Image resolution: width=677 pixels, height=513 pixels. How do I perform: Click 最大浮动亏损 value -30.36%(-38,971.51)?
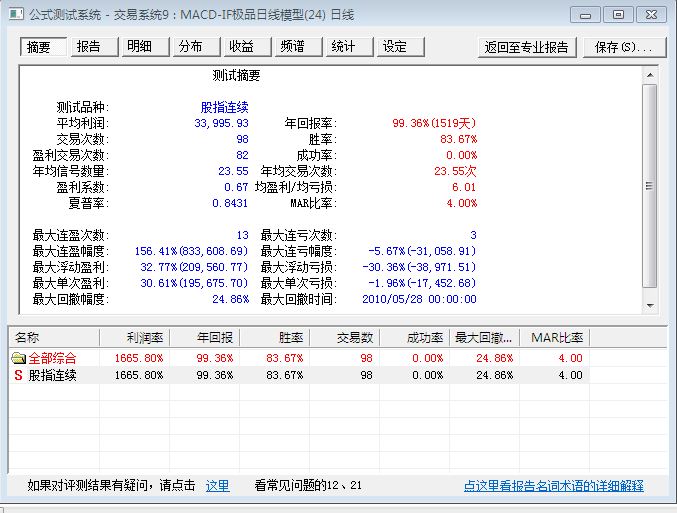(x=419, y=267)
